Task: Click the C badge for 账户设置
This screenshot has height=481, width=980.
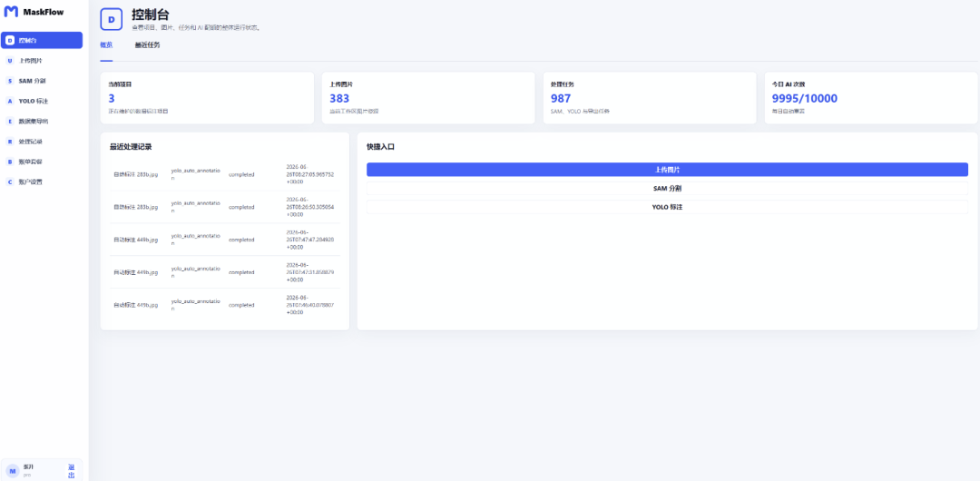Action: [9, 182]
